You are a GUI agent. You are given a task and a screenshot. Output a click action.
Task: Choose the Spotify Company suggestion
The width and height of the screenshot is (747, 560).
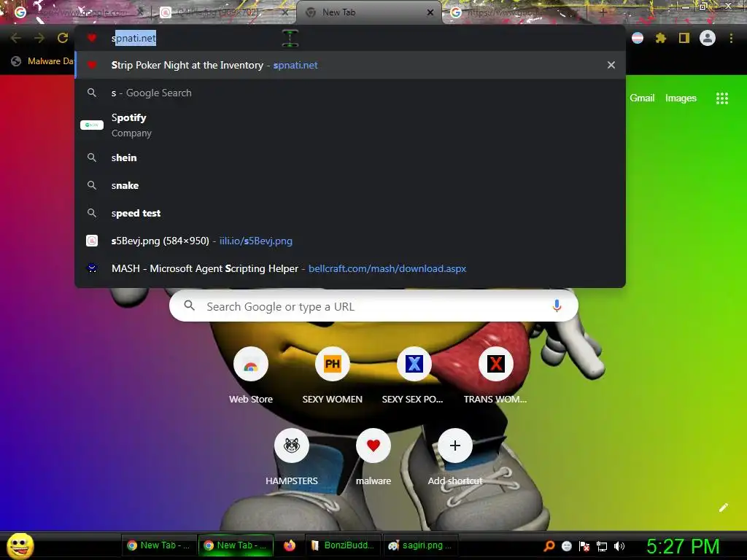[350, 125]
